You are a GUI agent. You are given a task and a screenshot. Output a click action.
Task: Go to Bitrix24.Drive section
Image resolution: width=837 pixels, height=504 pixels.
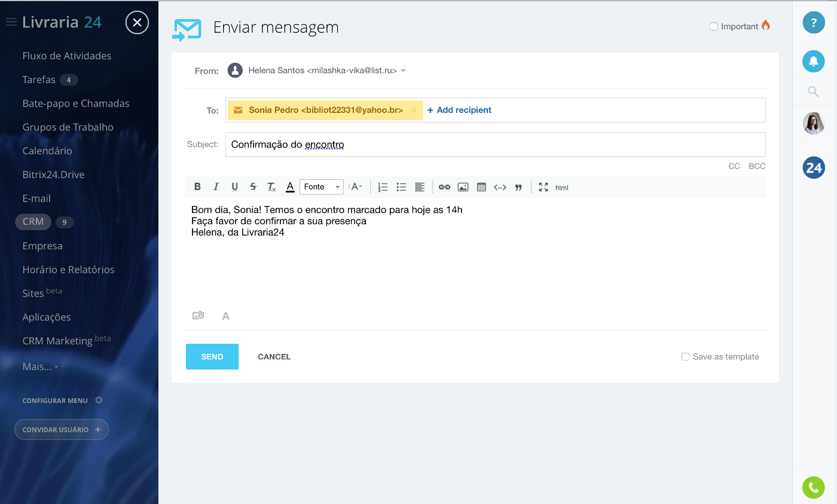(x=53, y=175)
